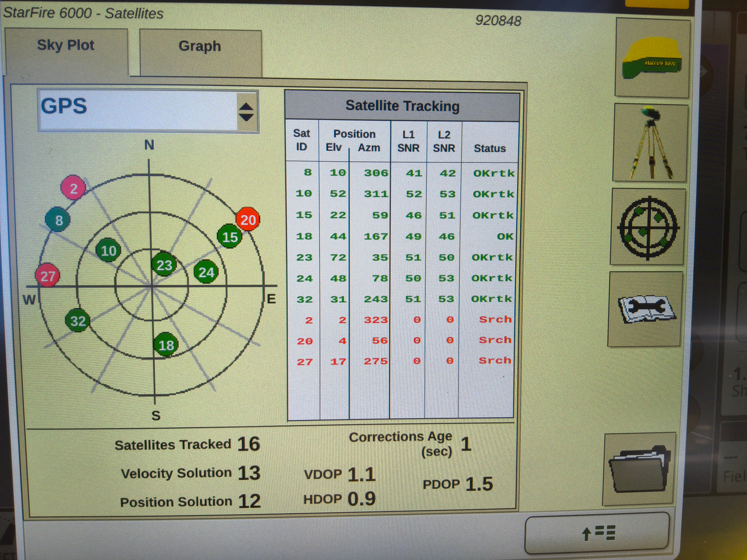Click the Velocity Solution value 13
747x560 pixels.
tap(249, 473)
